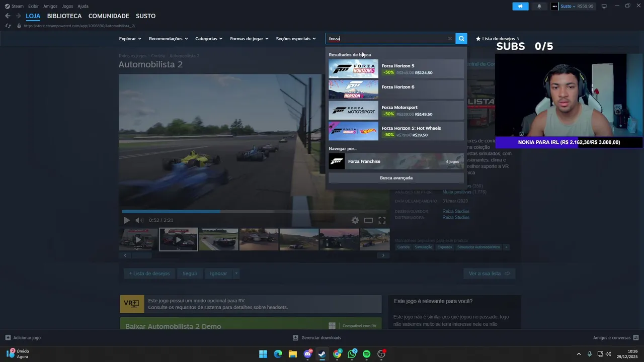Open the Forza Franchise page
Image resolution: width=644 pixels, height=362 pixels.
coord(396,161)
